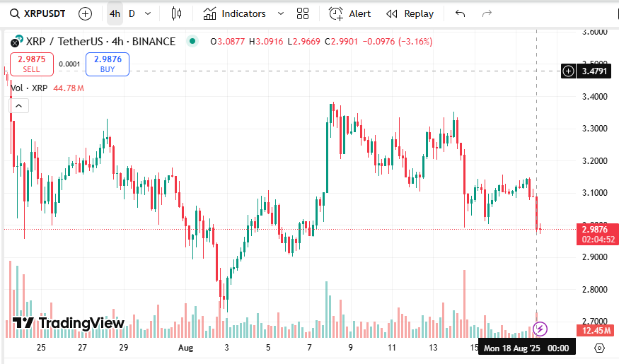
Task: Click the plus icon beside 3.4791 price label
Action: pyautogui.click(x=568, y=71)
